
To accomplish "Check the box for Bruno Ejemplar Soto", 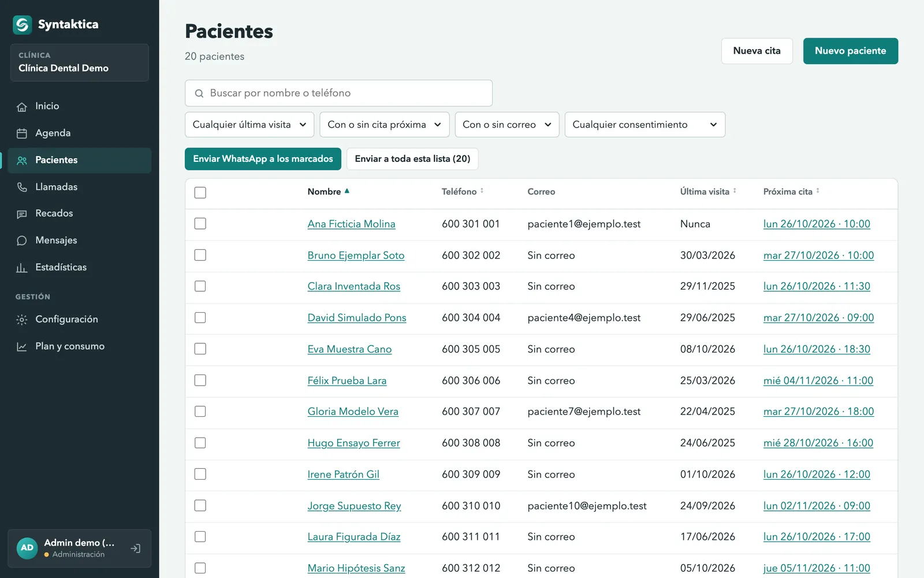I will [200, 255].
